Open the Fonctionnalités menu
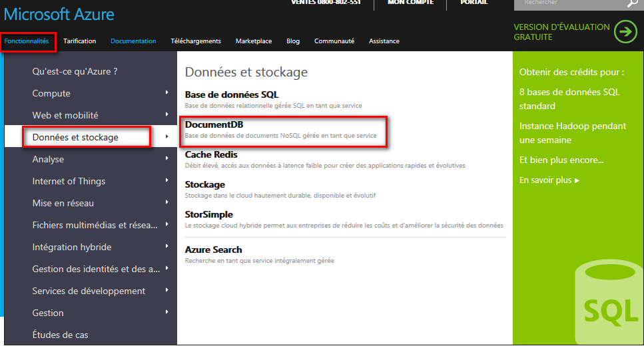The width and height of the screenshot is (644, 346). (x=26, y=41)
